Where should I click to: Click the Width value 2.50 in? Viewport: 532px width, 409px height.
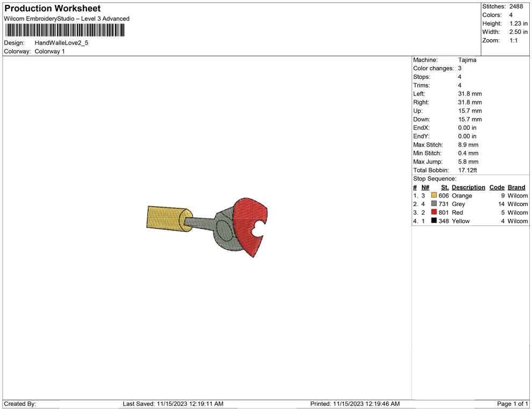point(519,32)
